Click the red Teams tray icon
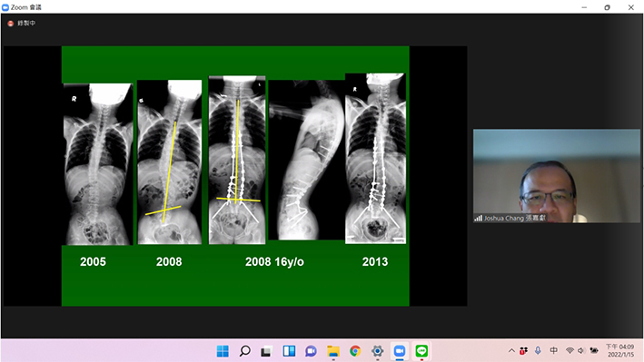Viewport: 644px width, 362px height. 523,350
